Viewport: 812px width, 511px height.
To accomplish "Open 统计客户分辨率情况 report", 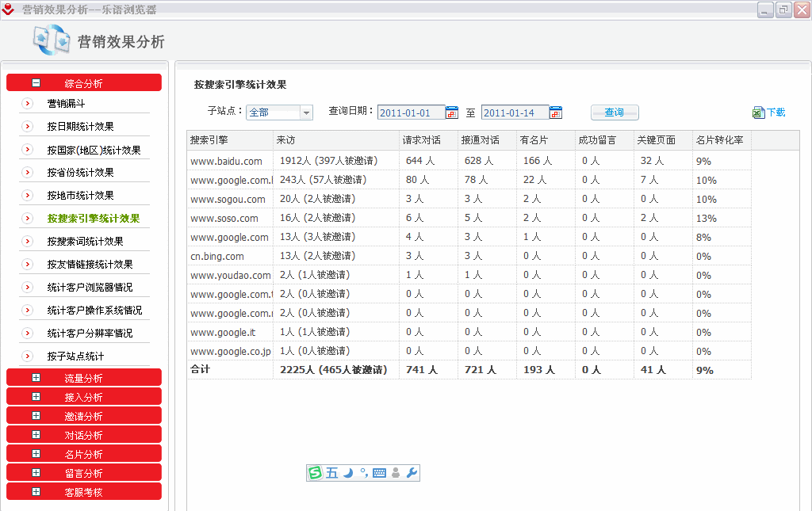I will (90, 333).
